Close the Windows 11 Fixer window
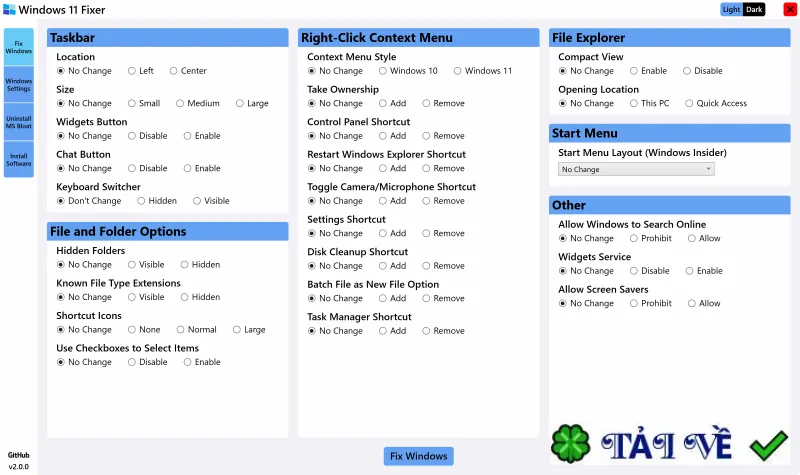 (790, 9)
